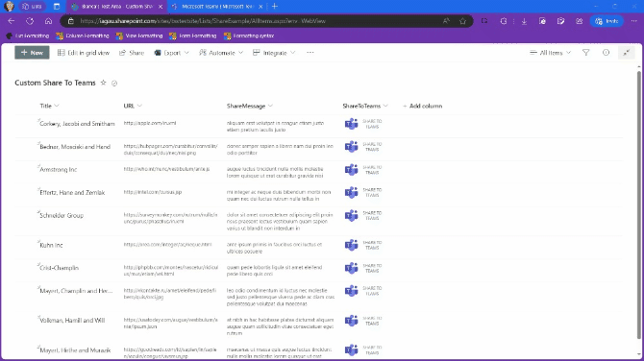Click the Teams share icon for Crist-Champlin
The image size is (644, 361).
[x=351, y=268]
